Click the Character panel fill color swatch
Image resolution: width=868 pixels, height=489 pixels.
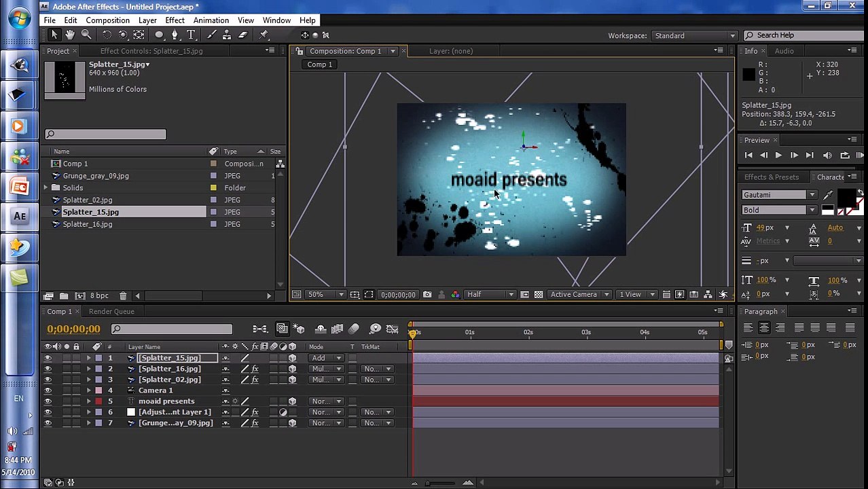tap(845, 198)
